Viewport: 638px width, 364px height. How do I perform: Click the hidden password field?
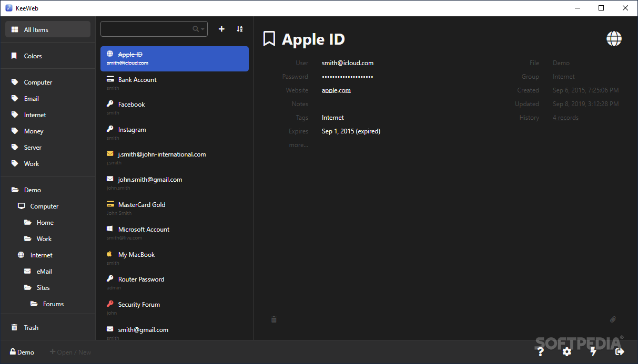[x=348, y=77]
